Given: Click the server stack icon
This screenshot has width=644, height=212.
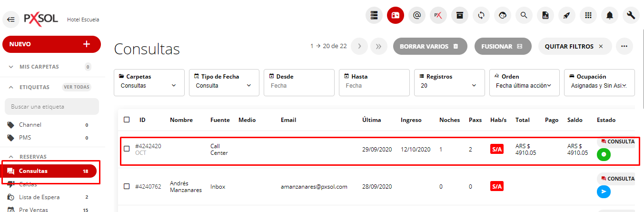Looking at the screenshot, I should coord(374,15).
